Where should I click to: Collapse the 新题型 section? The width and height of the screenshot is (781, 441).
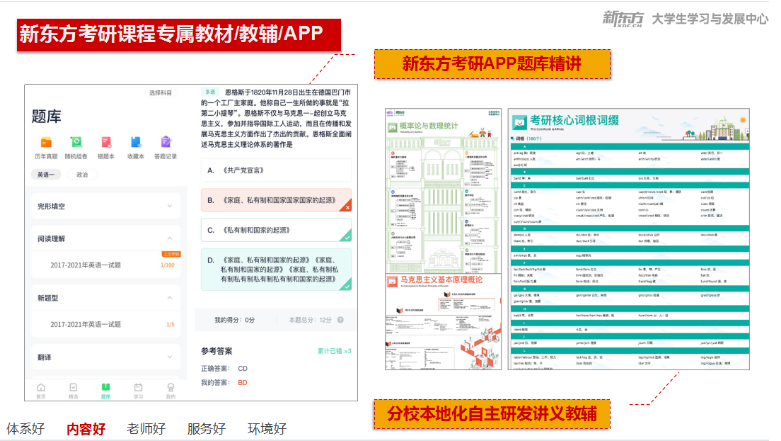click(x=106, y=298)
